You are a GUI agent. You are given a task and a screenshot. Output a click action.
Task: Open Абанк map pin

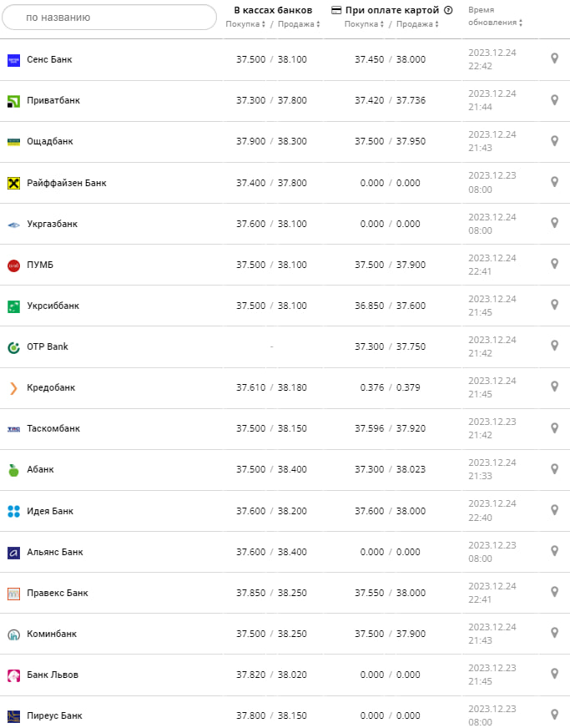pos(554,468)
